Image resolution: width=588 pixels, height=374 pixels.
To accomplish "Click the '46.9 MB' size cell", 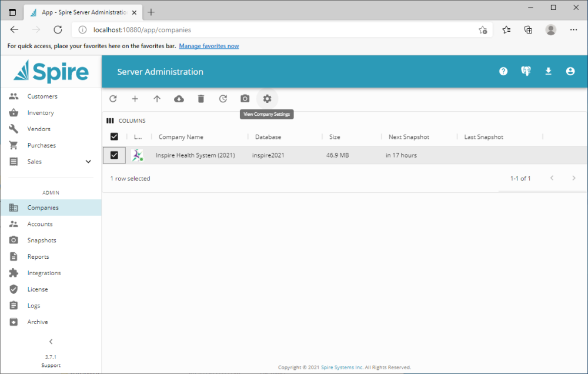I will [x=338, y=155].
